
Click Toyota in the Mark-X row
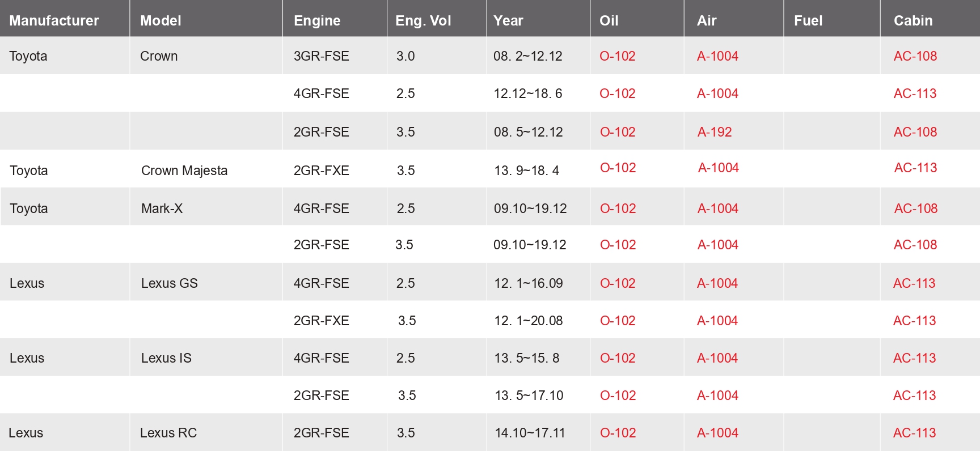29,209
